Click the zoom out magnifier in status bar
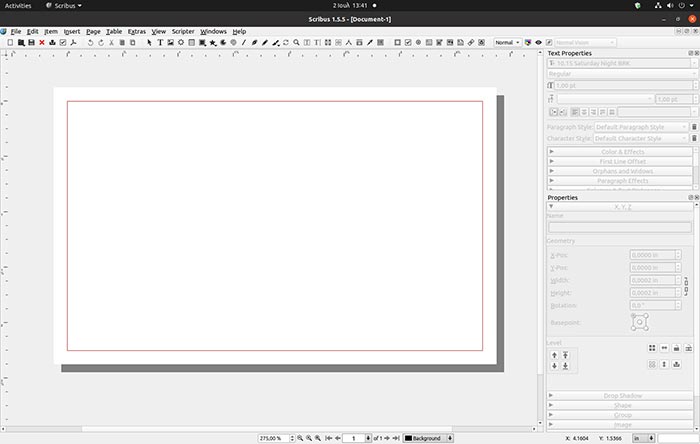This screenshot has width=700, height=444. click(x=300, y=438)
